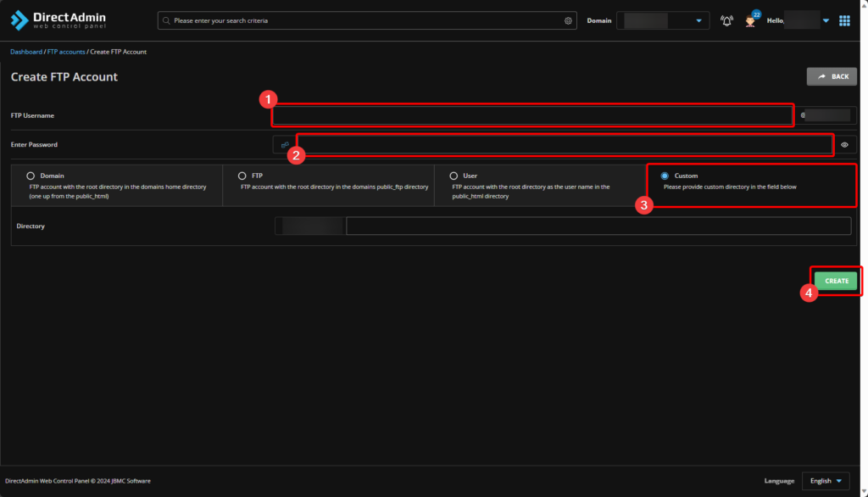Click the BACK button
Viewport: 868px width, 497px height.
[x=832, y=76]
